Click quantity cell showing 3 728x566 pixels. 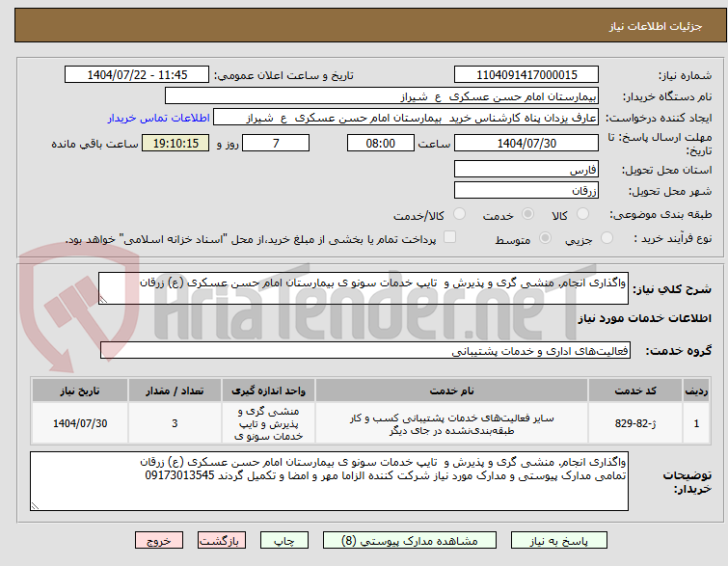coord(175,423)
